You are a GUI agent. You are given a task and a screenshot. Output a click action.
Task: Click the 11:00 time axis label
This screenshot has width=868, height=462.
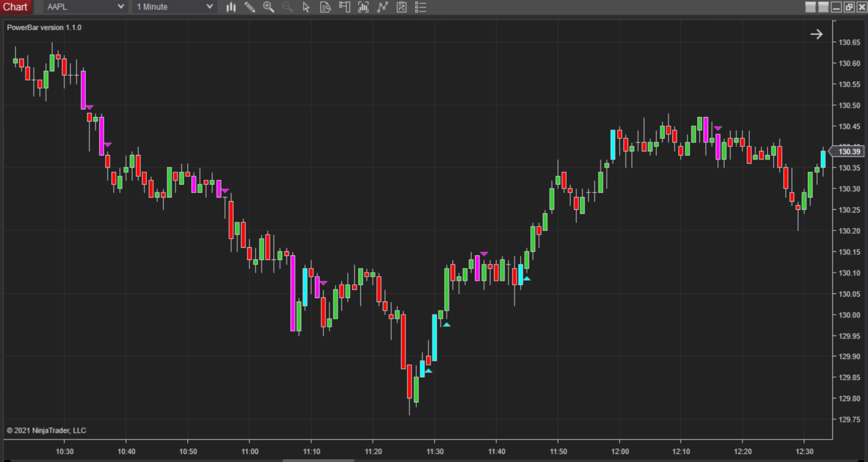[250, 451]
